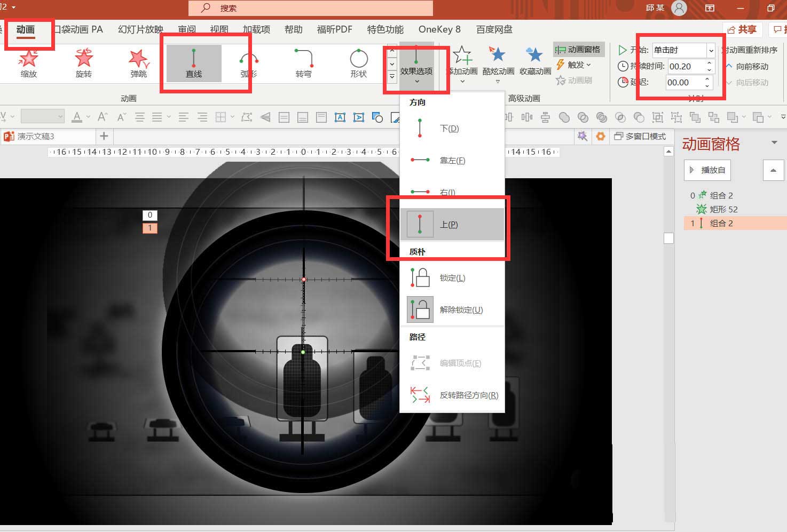Select 矩形 52 in the animation pane
This screenshot has height=532, width=787.
(x=723, y=209)
